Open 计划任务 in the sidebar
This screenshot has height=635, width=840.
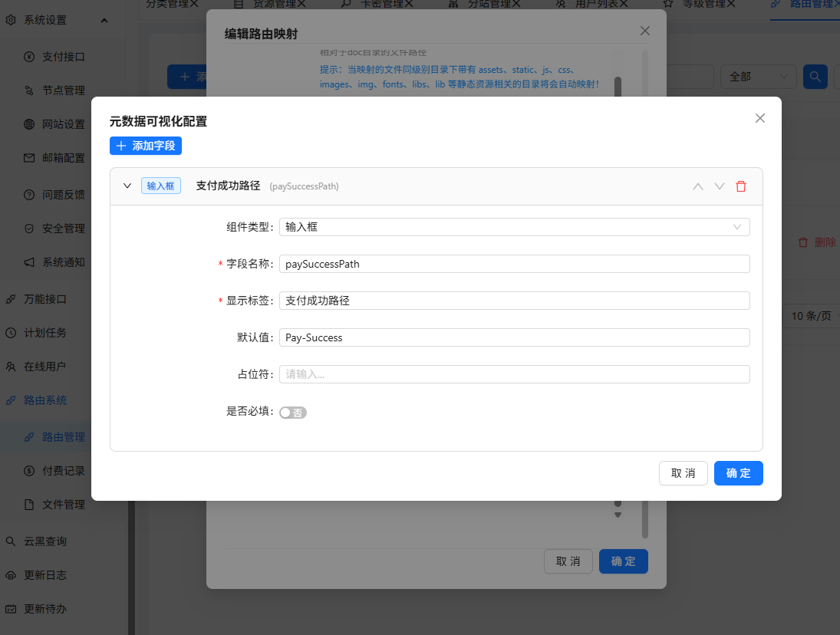pyautogui.click(x=45, y=333)
